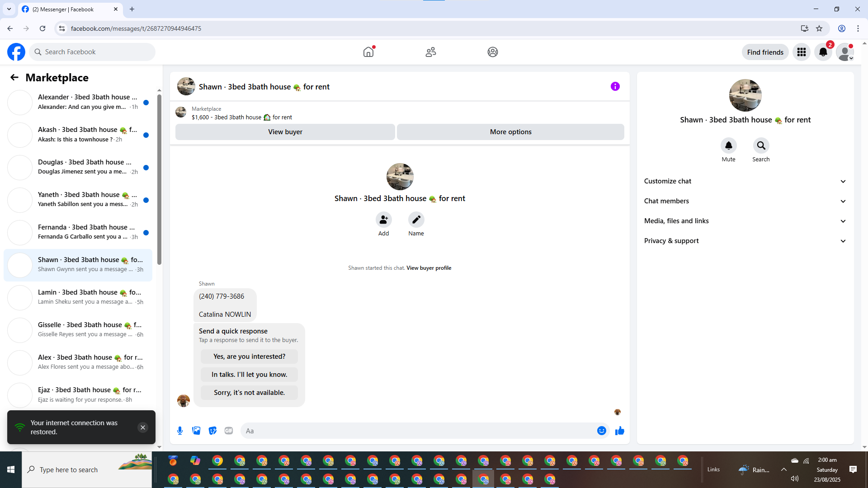
Task: Open the Douglas 3bed 3bath house conversation
Action: click(86, 167)
